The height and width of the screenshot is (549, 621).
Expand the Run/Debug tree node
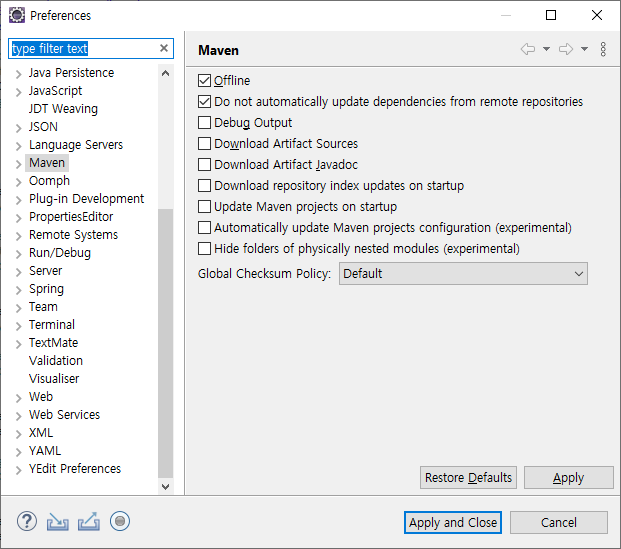[x=18, y=254]
